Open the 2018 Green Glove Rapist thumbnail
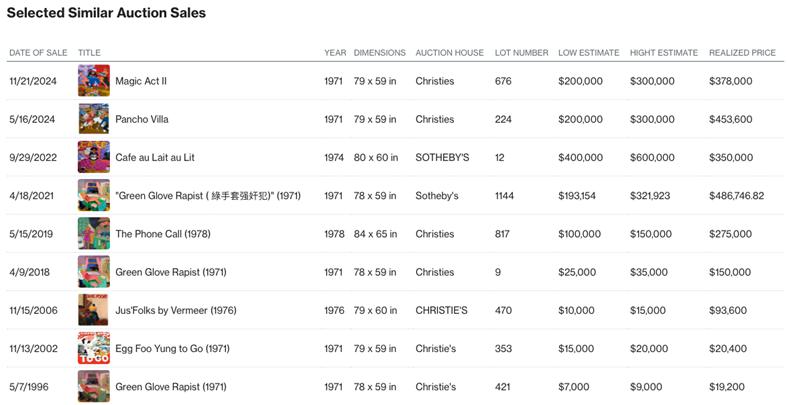This screenshot has height=405, width=787. click(94, 272)
